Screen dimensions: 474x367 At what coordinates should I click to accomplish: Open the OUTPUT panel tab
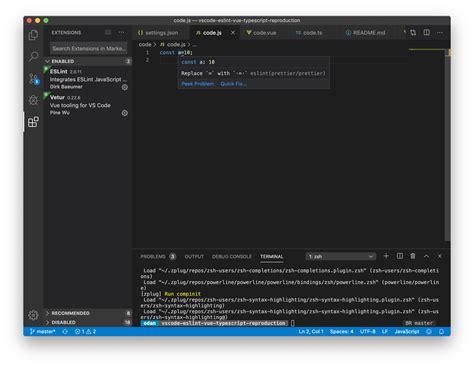(x=194, y=256)
